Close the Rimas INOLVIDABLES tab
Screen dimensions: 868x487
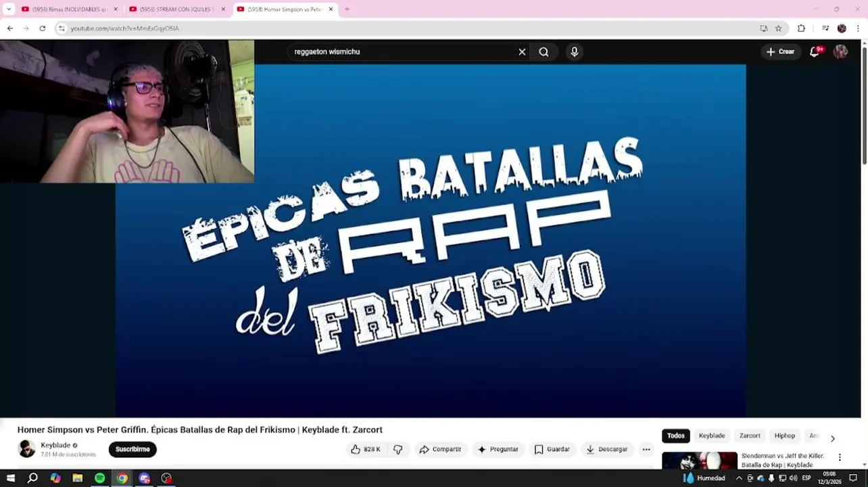pos(116,9)
